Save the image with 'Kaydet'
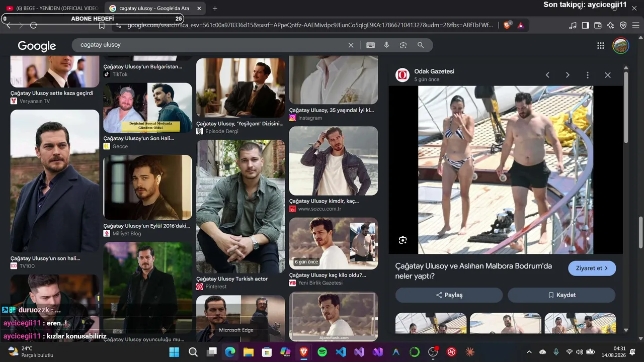 coord(561,295)
